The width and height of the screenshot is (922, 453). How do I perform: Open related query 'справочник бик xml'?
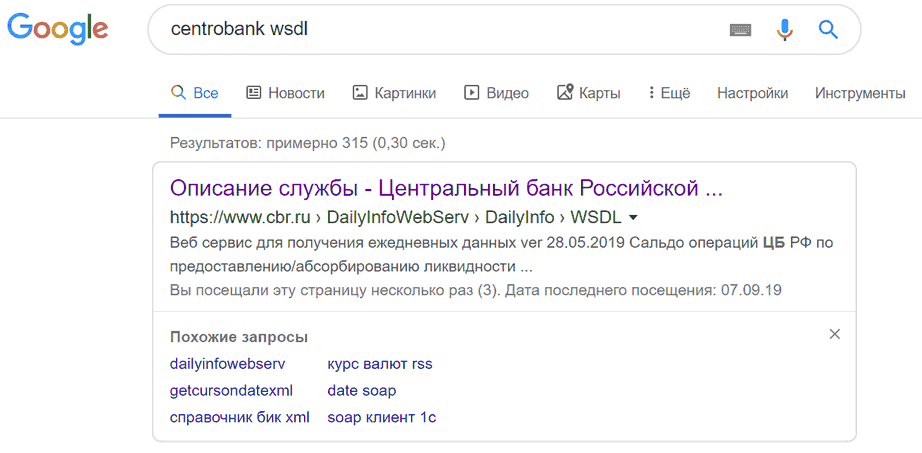pos(239,418)
